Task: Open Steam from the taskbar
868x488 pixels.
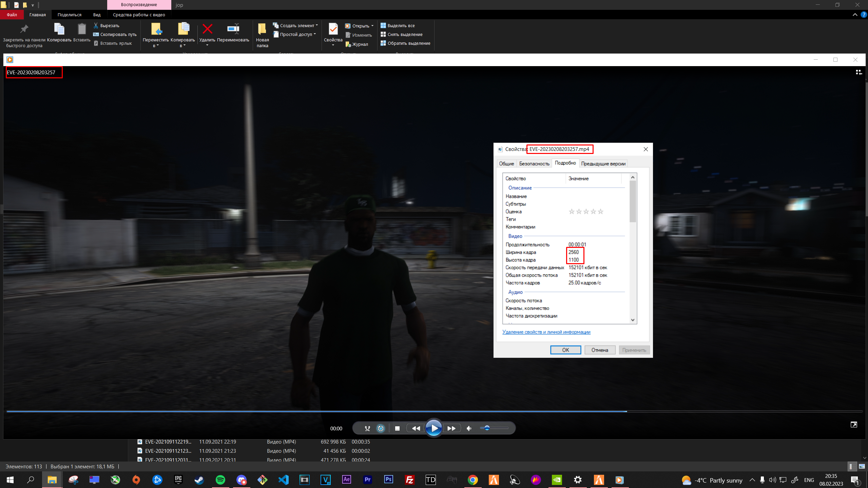Action: tap(199, 480)
